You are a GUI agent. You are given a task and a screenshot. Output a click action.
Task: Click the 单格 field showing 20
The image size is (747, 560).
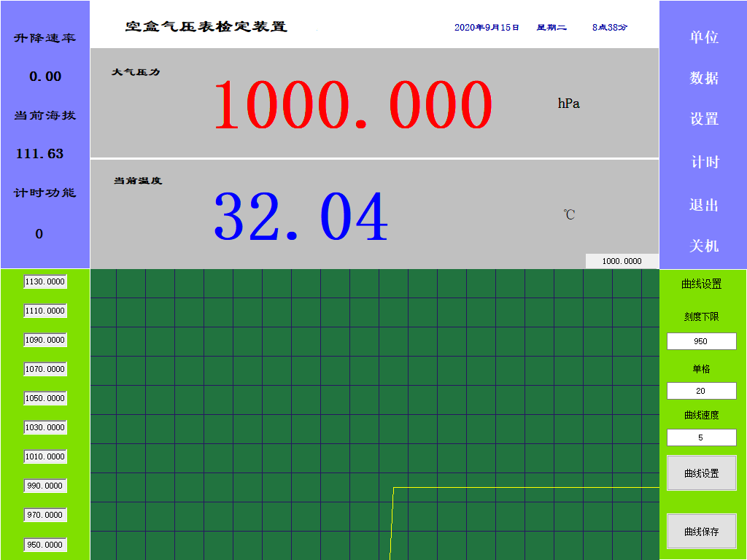click(x=701, y=391)
